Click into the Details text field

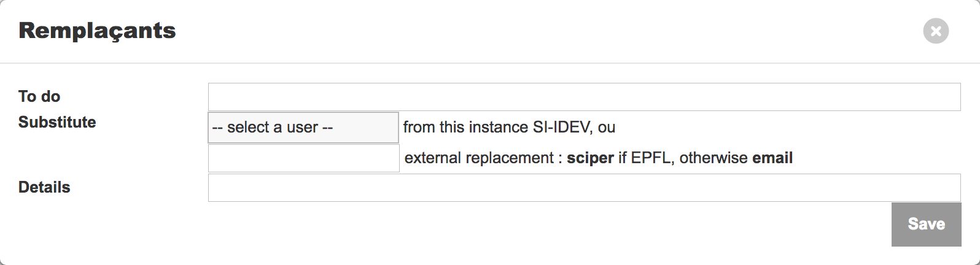584,188
